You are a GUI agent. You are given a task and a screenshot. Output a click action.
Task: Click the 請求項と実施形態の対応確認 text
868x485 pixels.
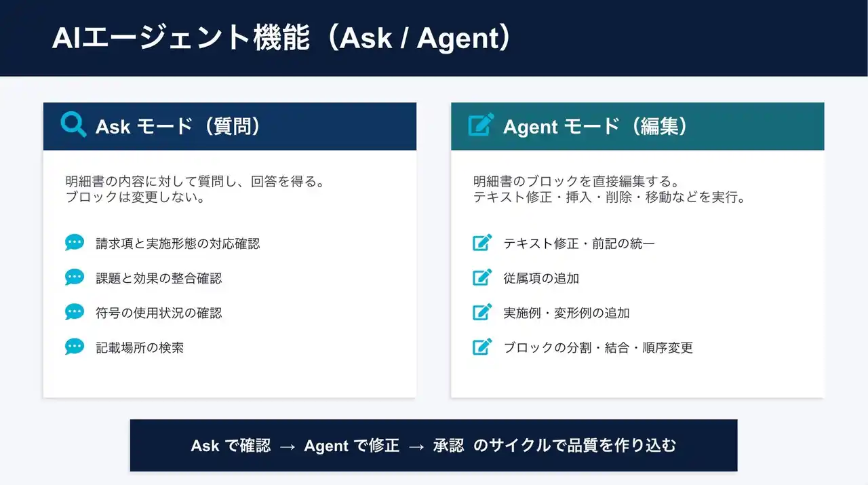tap(178, 244)
